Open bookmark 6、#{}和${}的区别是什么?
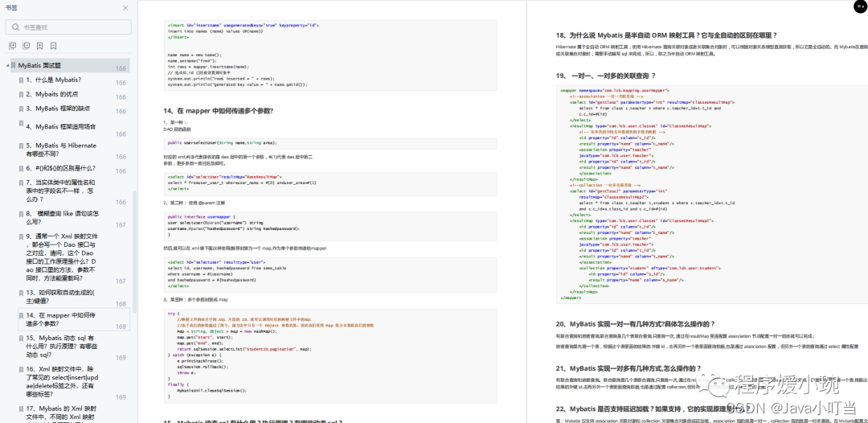The width and height of the screenshot is (868, 423). coord(61,168)
